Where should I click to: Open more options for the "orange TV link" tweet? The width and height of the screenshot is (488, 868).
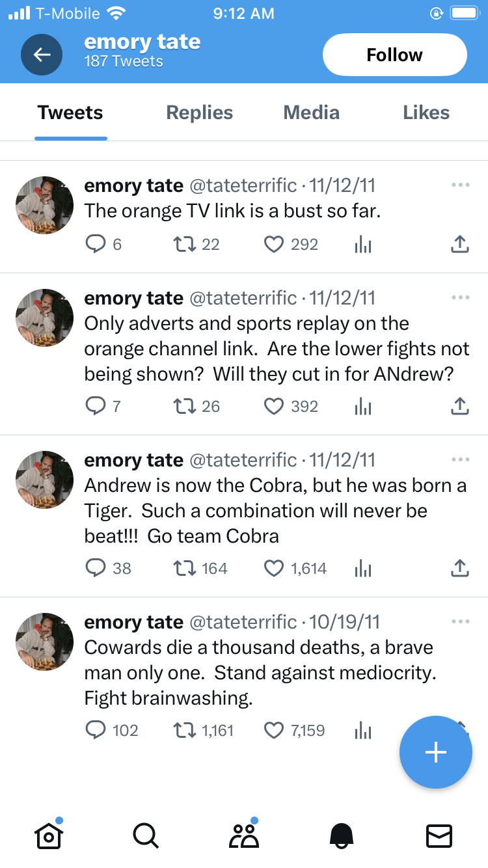460,186
